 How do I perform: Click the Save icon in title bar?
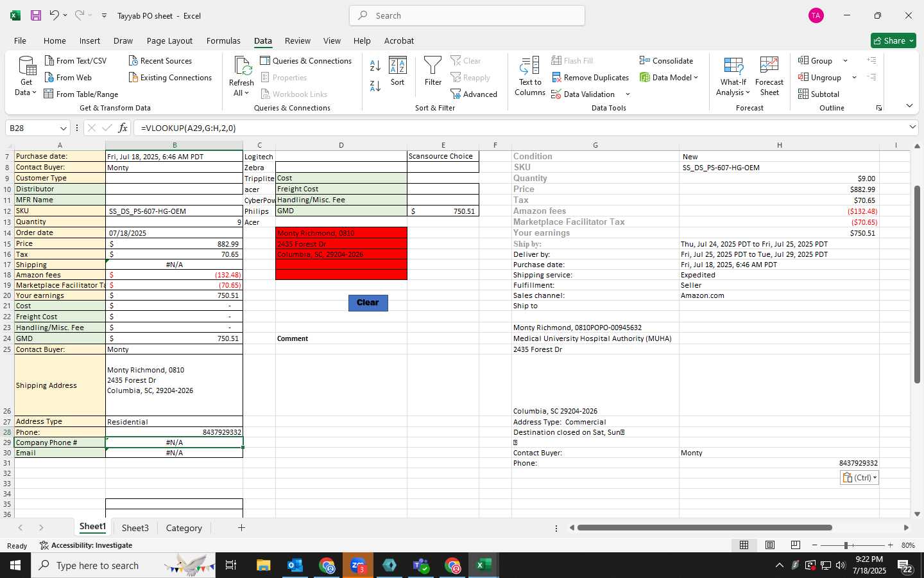36,15
